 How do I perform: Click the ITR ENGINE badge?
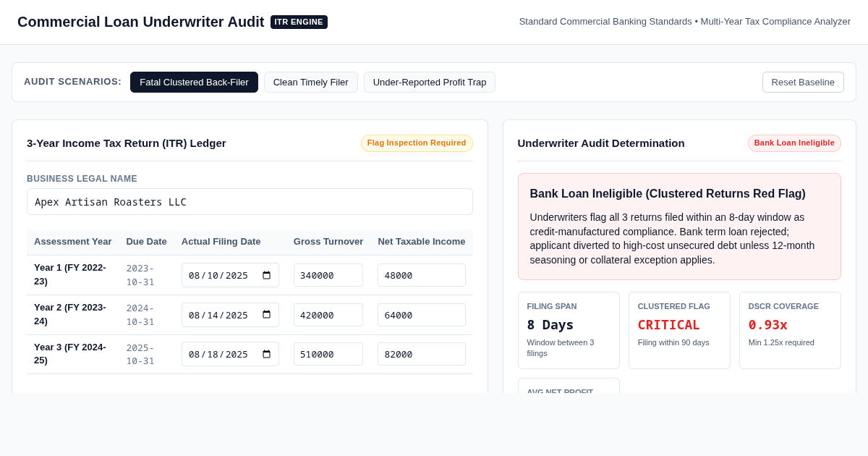(x=299, y=22)
